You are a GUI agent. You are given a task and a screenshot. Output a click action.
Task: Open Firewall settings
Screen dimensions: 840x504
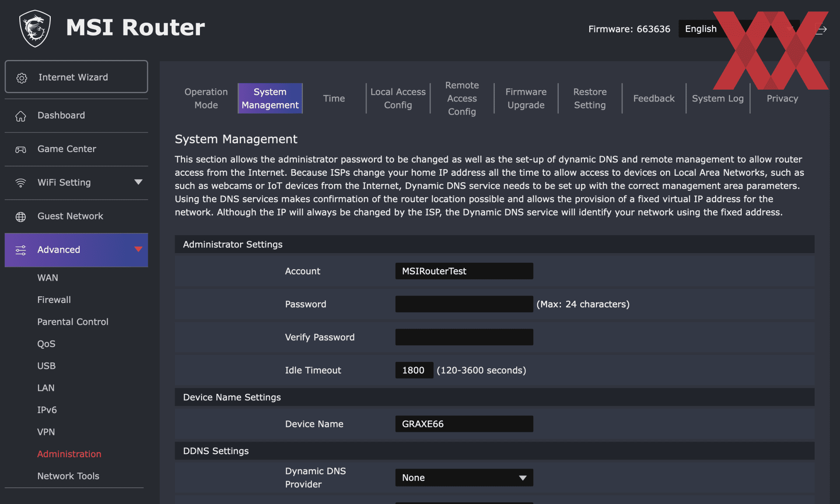click(54, 300)
